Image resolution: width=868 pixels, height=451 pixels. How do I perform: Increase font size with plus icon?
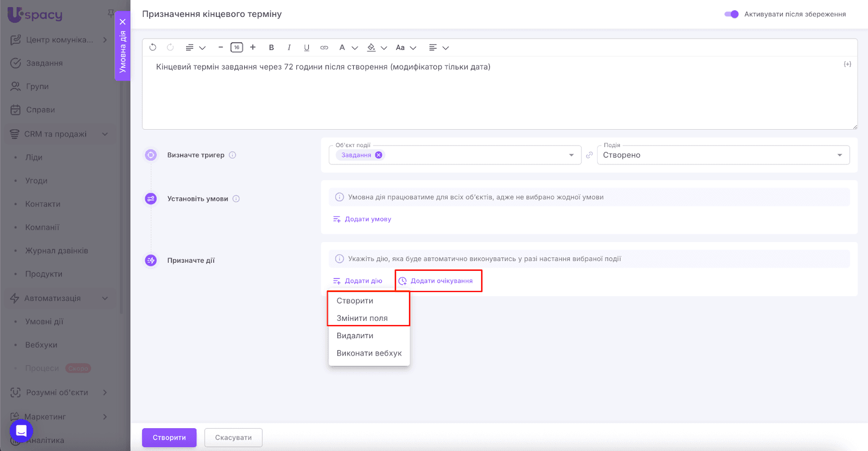253,48
